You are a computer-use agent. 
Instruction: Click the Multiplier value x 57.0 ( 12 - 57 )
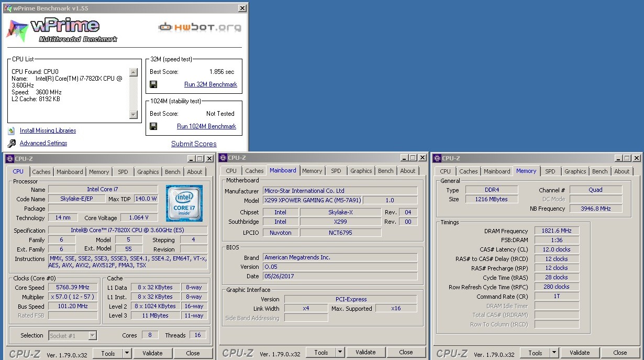click(x=73, y=297)
